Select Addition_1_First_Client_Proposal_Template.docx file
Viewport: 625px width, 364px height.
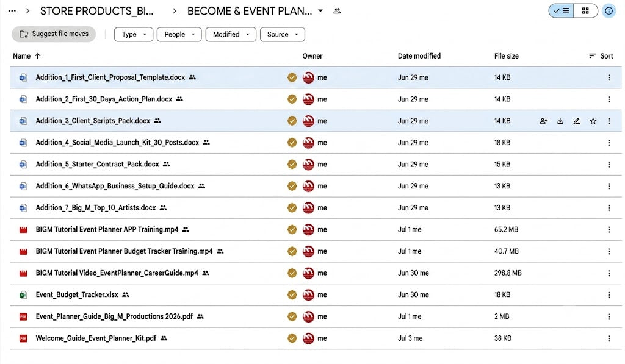click(316, 77)
